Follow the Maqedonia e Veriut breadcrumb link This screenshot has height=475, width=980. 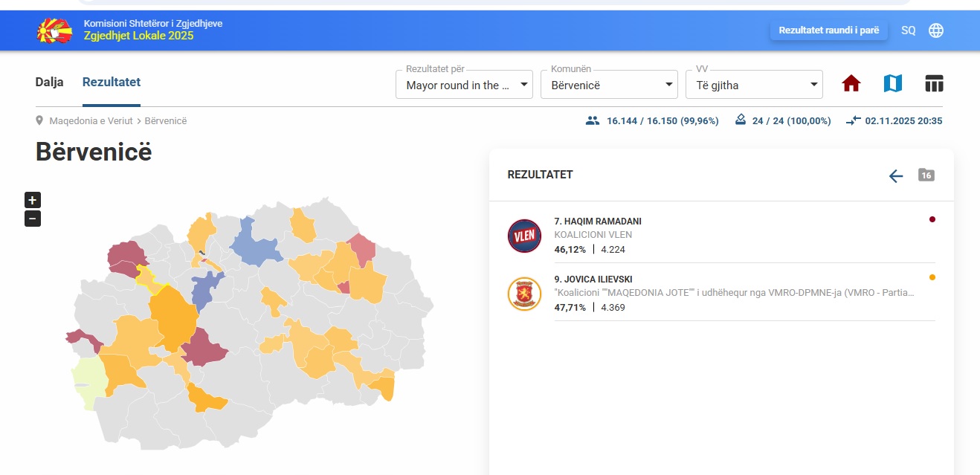(x=91, y=121)
